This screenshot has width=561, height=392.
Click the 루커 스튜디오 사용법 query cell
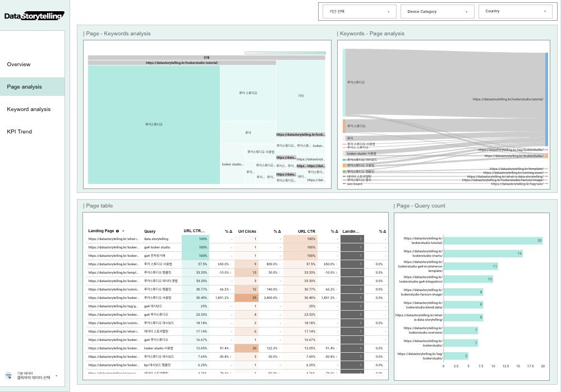(x=158, y=264)
